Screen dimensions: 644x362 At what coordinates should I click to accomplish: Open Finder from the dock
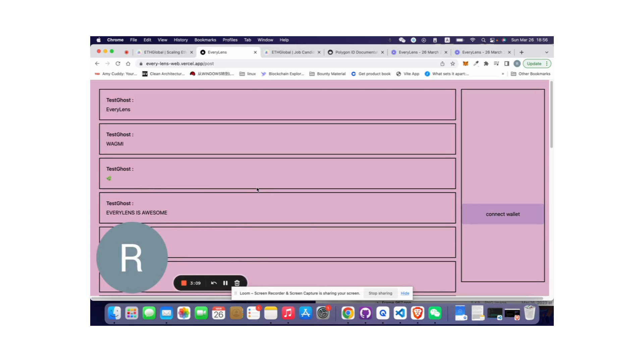point(114,313)
